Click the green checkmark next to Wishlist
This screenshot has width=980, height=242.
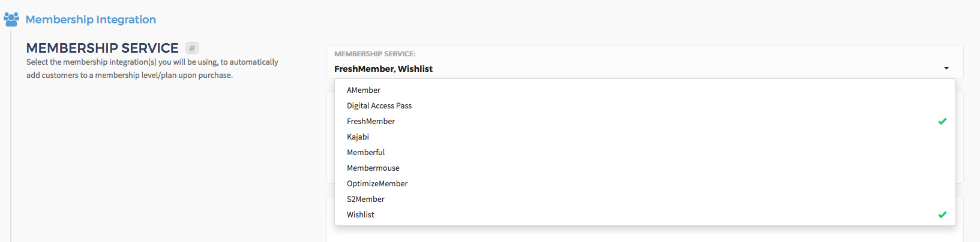(x=942, y=214)
